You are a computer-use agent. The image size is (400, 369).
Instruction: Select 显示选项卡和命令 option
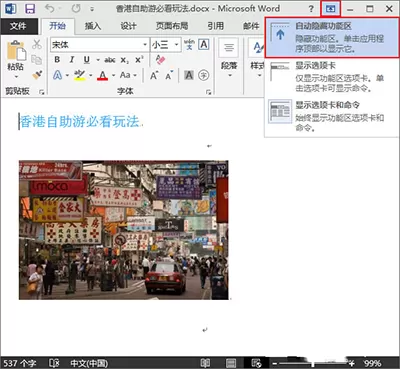coord(332,116)
